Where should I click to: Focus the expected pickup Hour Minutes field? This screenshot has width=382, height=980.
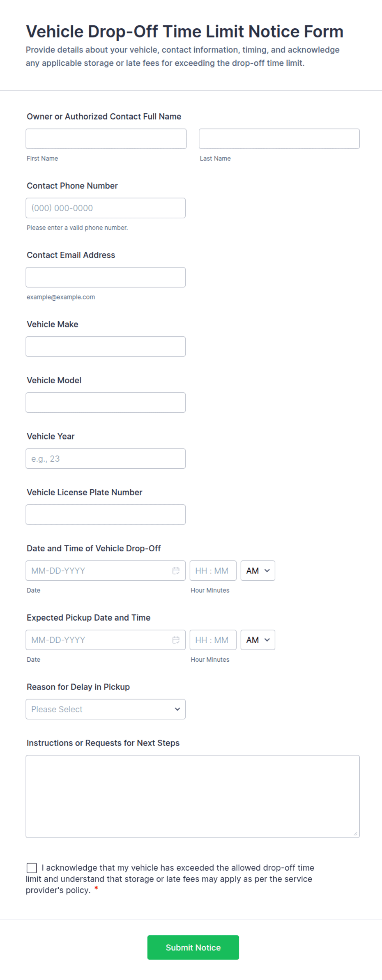click(x=213, y=640)
